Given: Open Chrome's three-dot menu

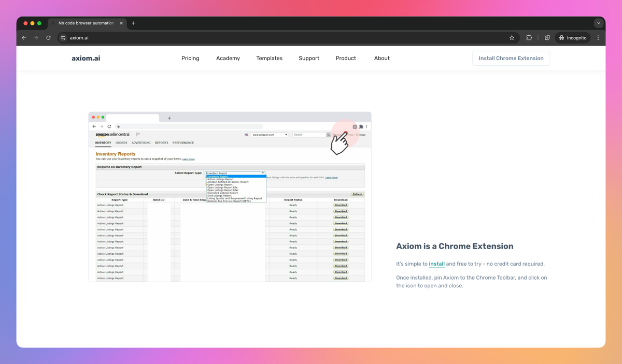Looking at the screenshot, I should click(x=598, y=38).
